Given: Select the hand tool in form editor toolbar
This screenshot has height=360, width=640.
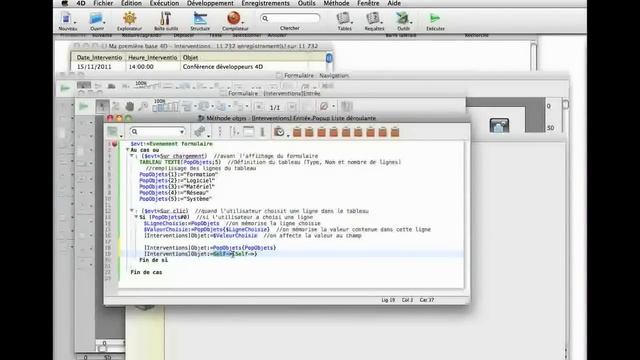Looking at the screenshot, I should tap(129, 107).
